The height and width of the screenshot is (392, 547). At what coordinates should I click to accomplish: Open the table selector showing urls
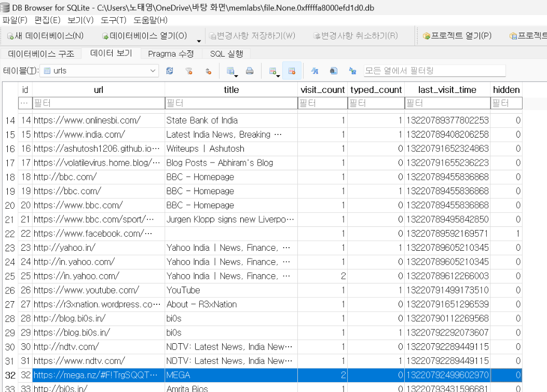[x=99, y=71]
